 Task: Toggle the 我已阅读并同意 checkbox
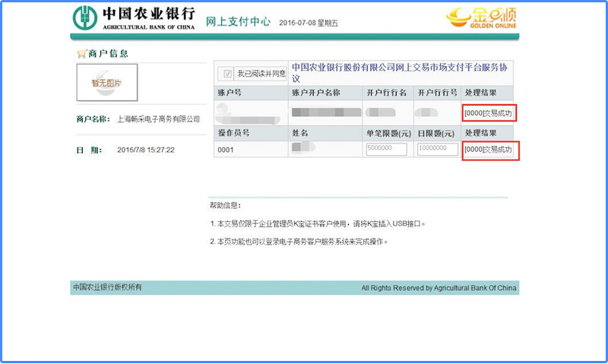click(x=226, y=74)
